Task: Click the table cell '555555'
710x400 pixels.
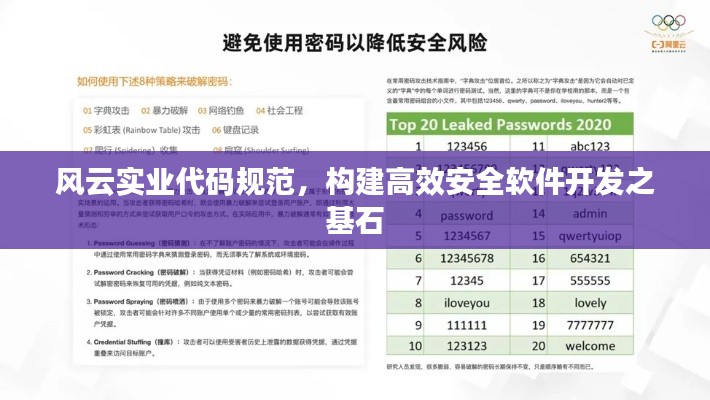Action: pyautogui.click(x=590, y=281)
